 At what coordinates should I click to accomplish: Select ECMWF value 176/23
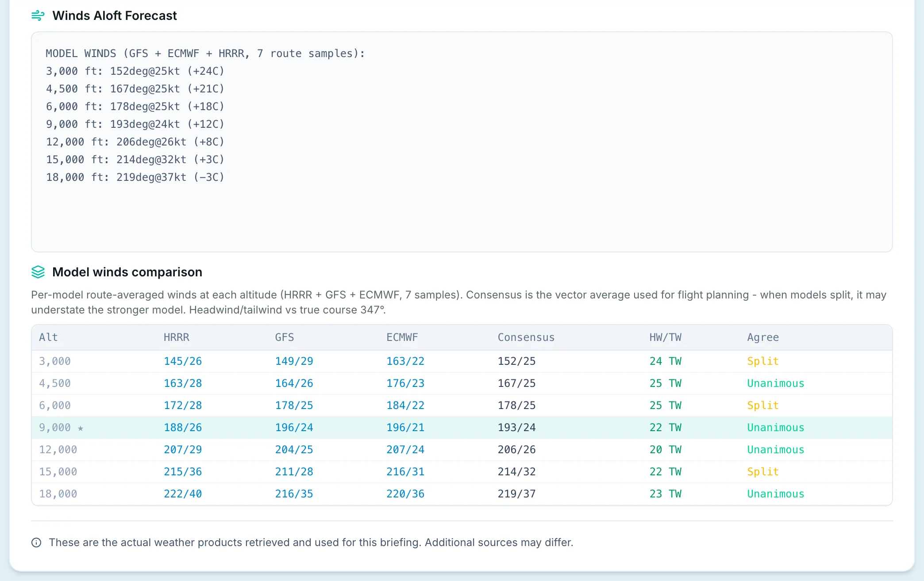405,383
